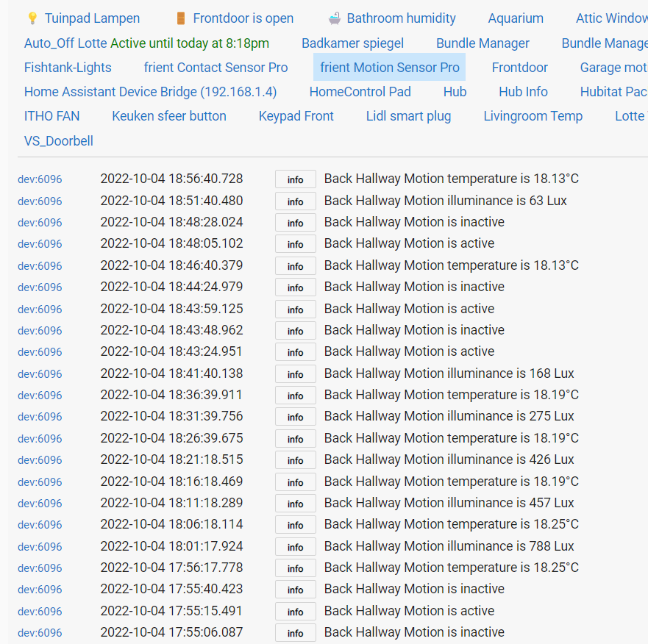The height and width of the screenshot is (644, 648).
Task: Click the Home Assistant Device Bridge link
Action: [x=150, y=92]
